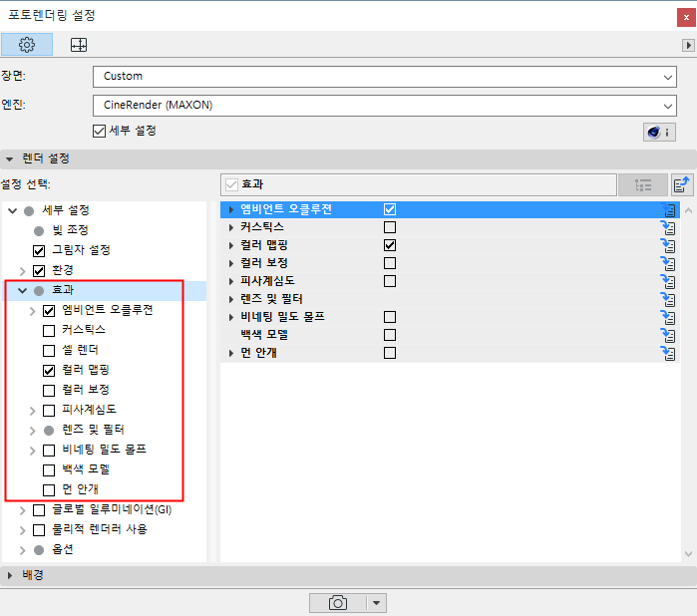
Task: Uncheck 컬러 맵핑 in the right list
Action: [x=390, y=245]
